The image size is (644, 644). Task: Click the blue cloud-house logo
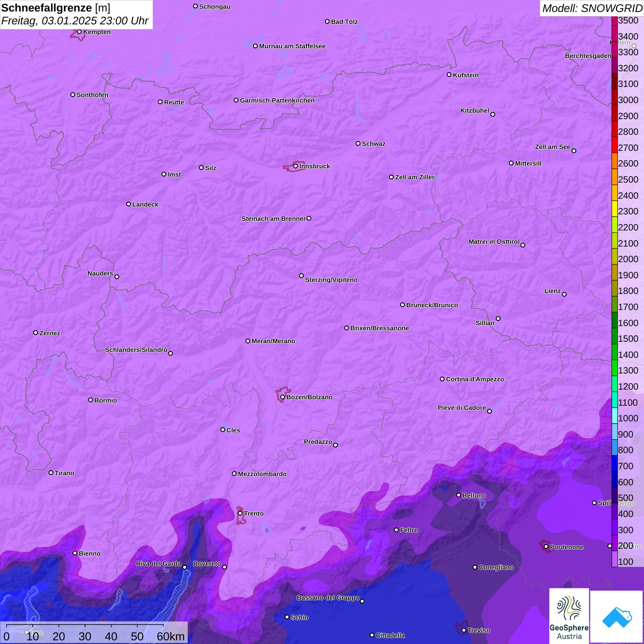(617, 617)
